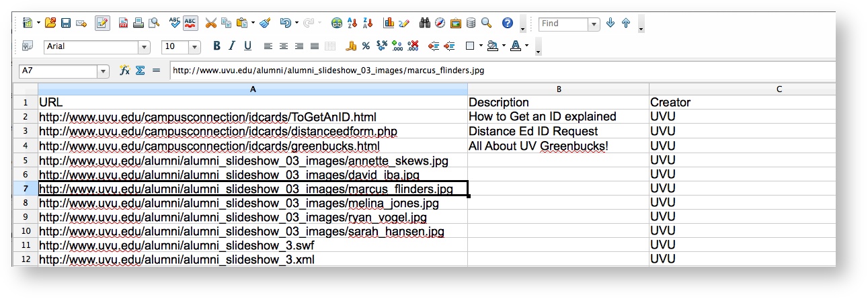Viewport: 868px width, 299px height.
Task: Click the Sum sigma icon
Action: click(140, 71)
